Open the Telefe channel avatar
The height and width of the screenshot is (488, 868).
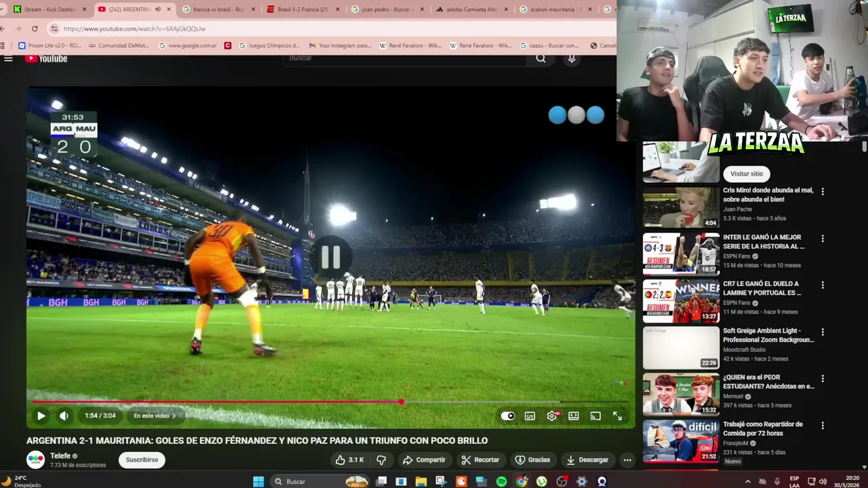coord(35,460)
